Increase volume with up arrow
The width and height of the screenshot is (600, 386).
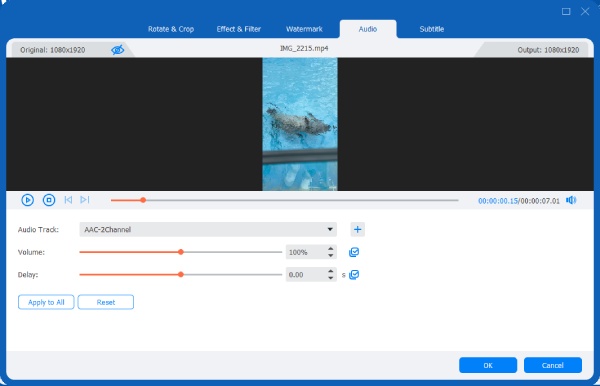pos(331,249)
